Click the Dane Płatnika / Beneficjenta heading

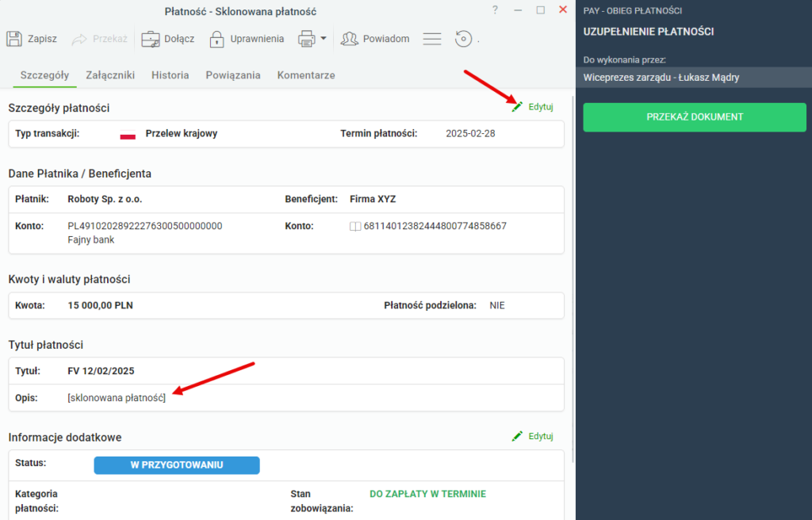(x=80, y=174)
